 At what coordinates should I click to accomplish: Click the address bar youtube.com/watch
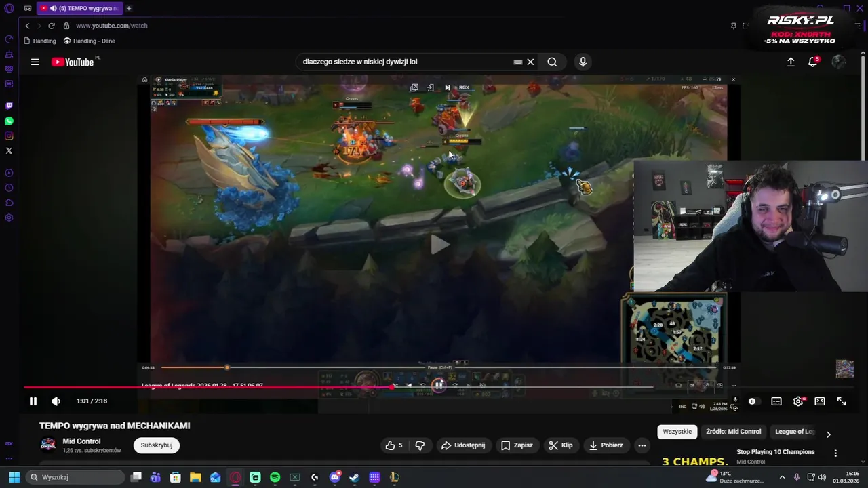[x=112, y=26]
